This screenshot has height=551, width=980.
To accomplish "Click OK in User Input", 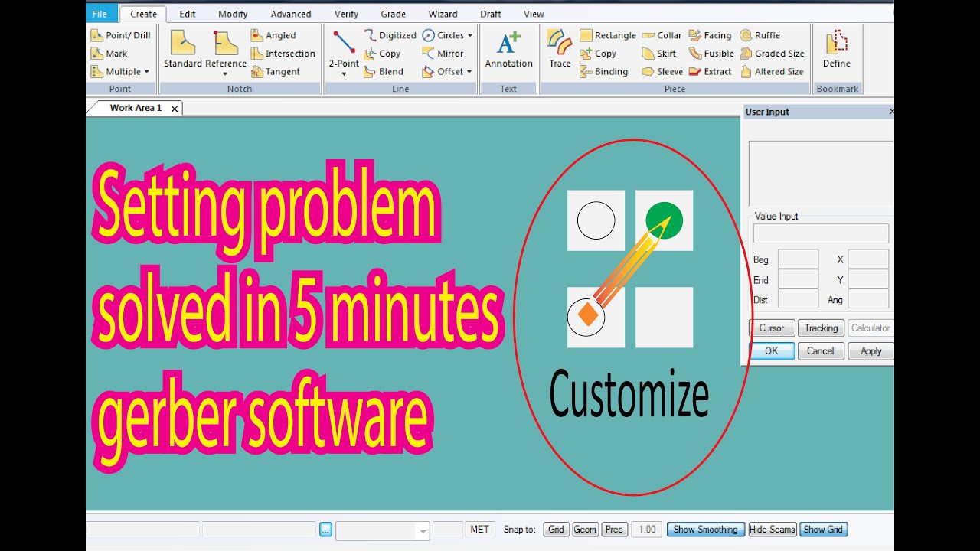I will [x=771, y=351].
